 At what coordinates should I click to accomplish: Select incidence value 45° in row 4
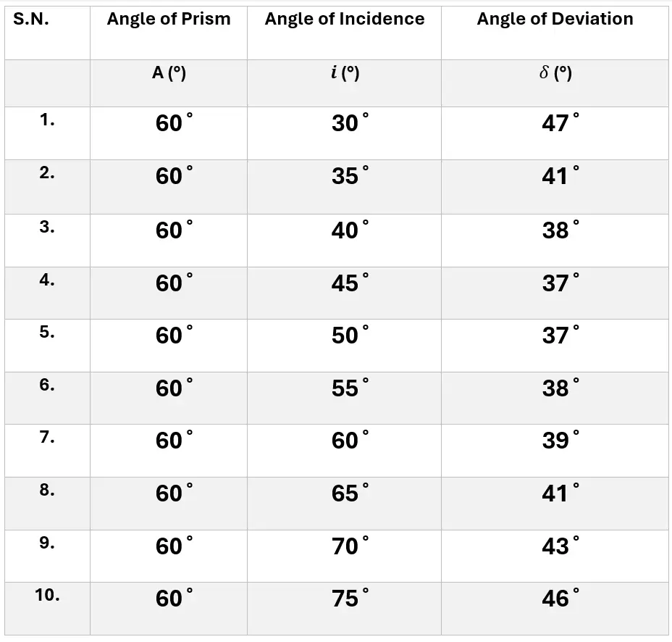(350, 283)
